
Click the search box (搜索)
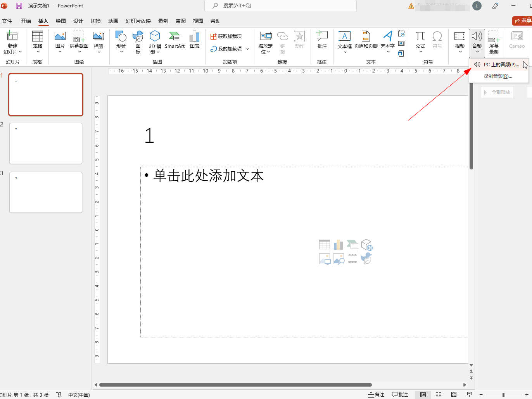(x=280, y=6)
